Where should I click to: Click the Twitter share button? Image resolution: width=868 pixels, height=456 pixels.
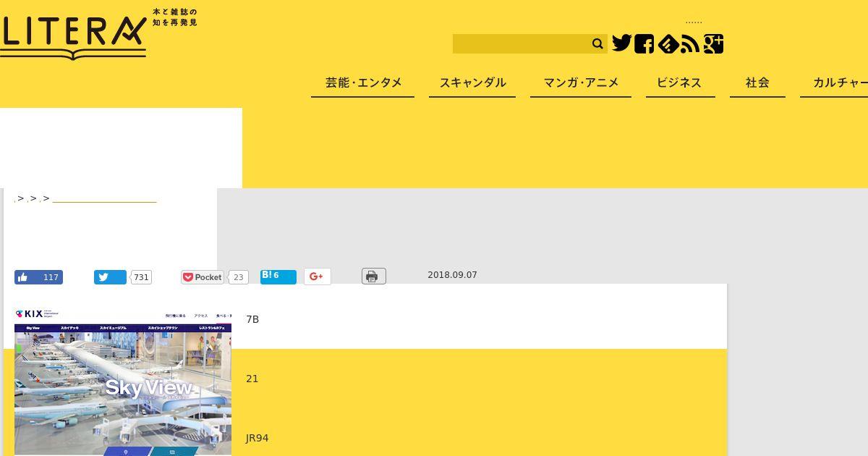click(110, 277)
